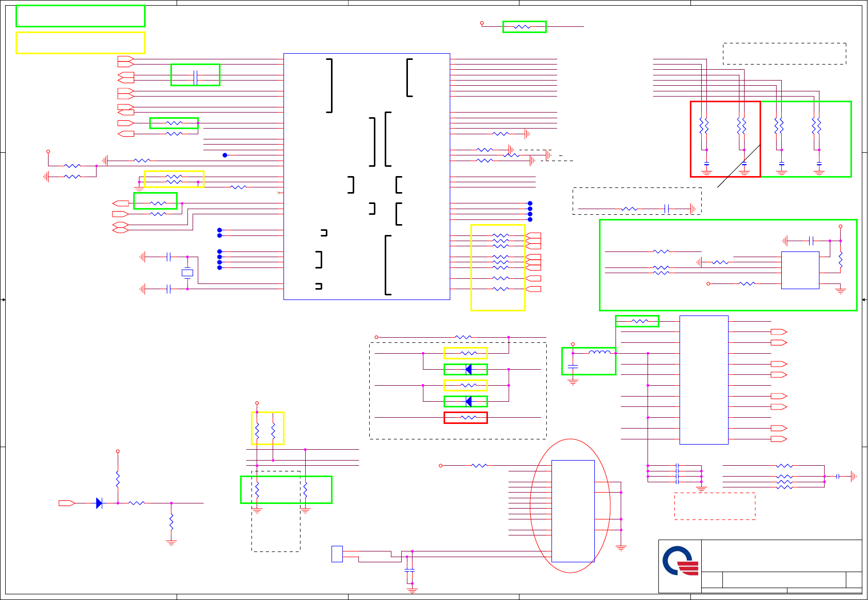Click the IC circled by the red ellipse
The image size is (868, 600).
pyautogui.click(x=573, y=511)
